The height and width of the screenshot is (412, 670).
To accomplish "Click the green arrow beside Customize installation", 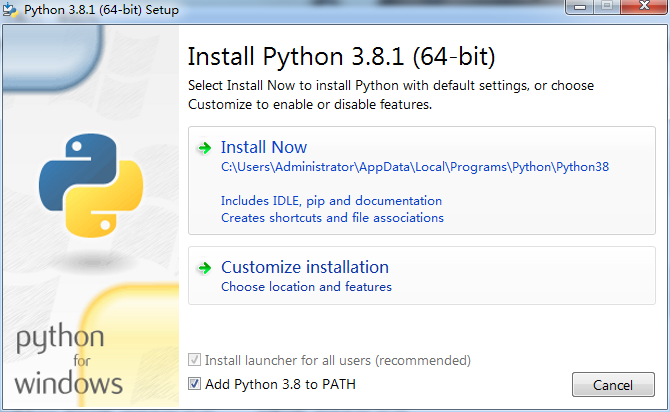I will (205, 268).
